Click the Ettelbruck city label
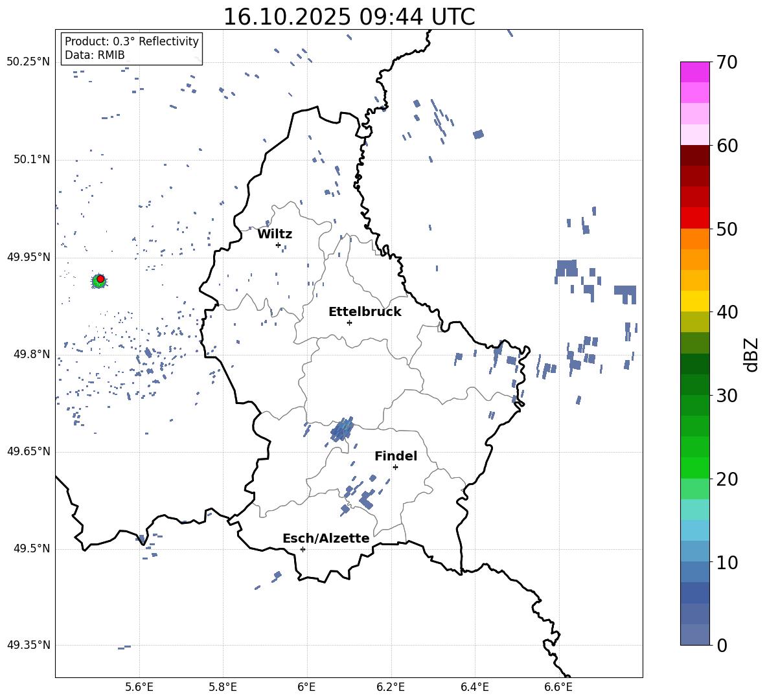This screenshot has height=700, width=767. (365, 312)
